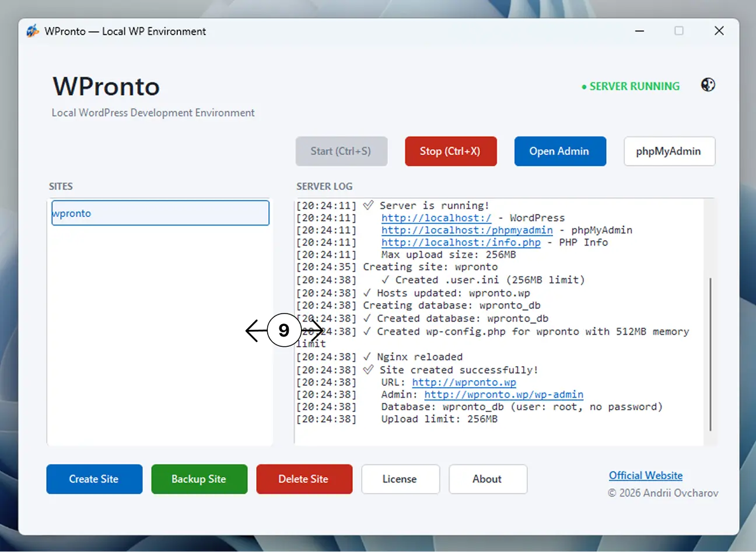The image size is (756, 552).
Task: Click the "Created database: wpronto_db" log entry
Action: pyautogui.click(x=422, y=318)
